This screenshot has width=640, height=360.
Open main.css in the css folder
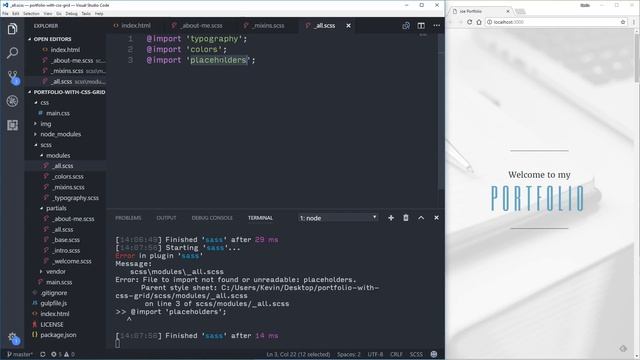tap(58, 113)
